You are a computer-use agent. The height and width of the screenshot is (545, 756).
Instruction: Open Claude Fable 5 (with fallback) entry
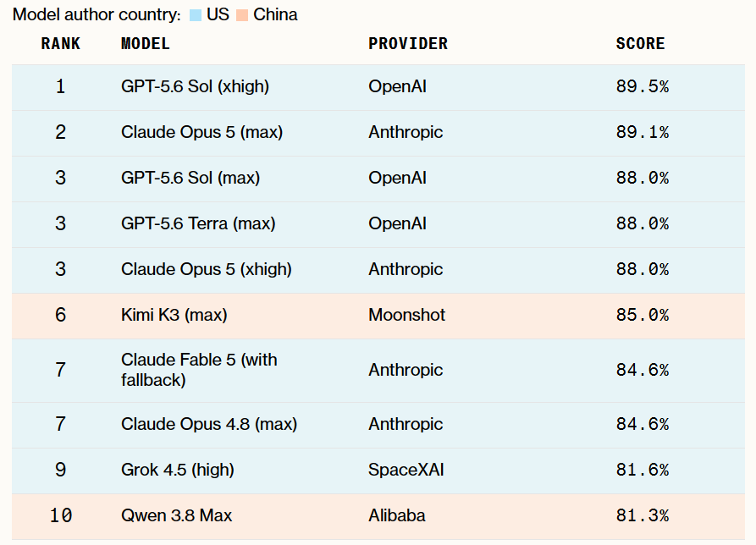(199, 370)
